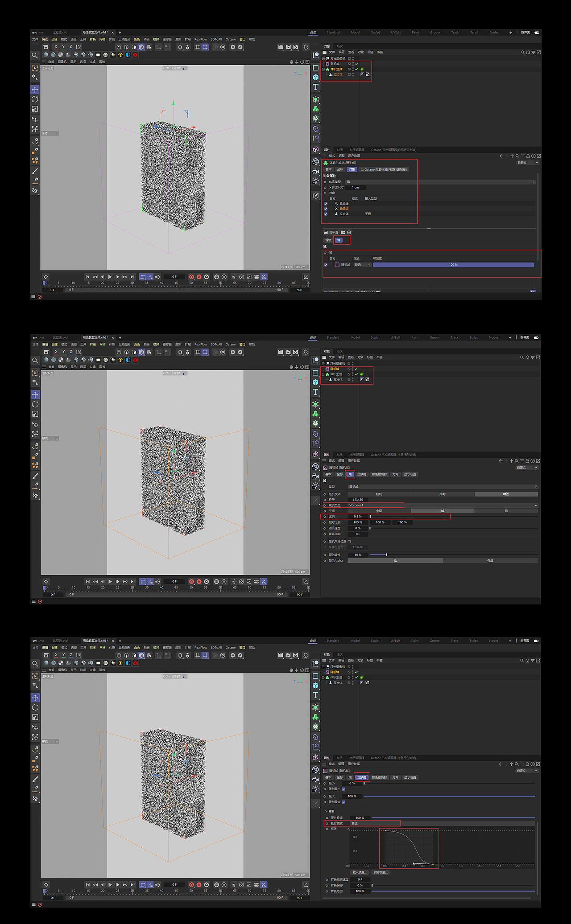Click the green Volume Builder palette icon, bottom screenshot
The image size is (571, 924).
[316, 717]
